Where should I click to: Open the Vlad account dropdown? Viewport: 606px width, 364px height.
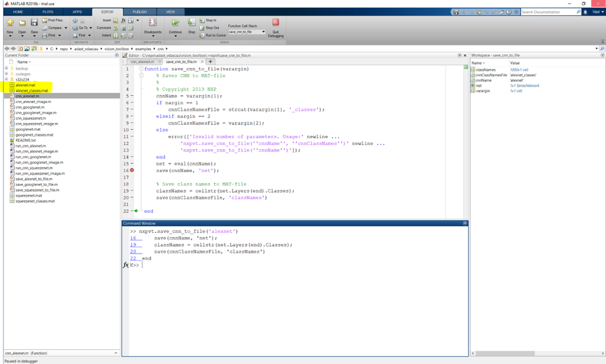pyautogui.click(x=598, y=12)
